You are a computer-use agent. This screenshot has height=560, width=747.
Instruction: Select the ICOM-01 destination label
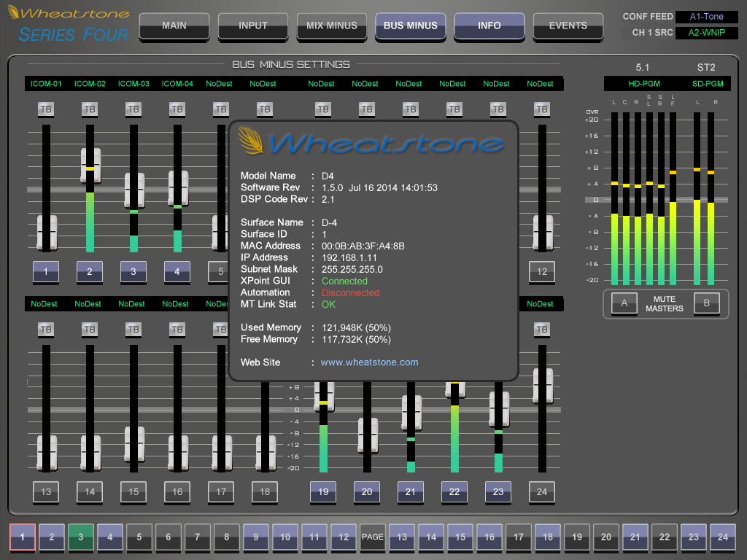(x=46, y=84)
